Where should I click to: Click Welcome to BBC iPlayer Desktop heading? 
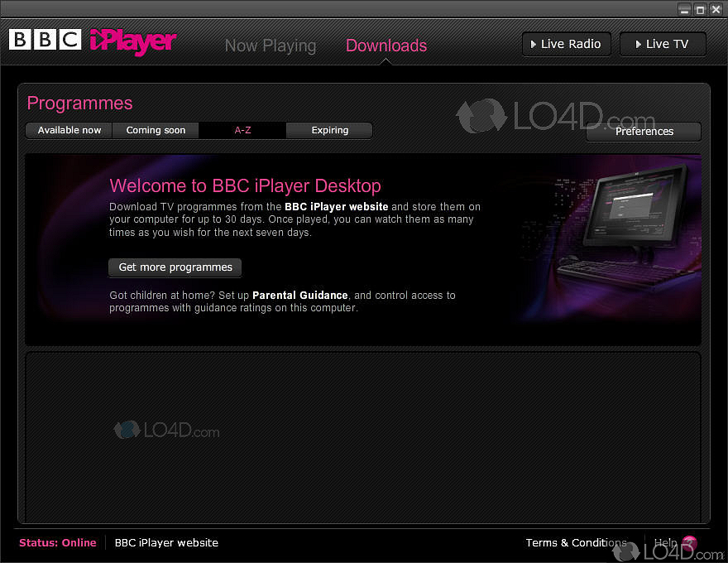245,185
